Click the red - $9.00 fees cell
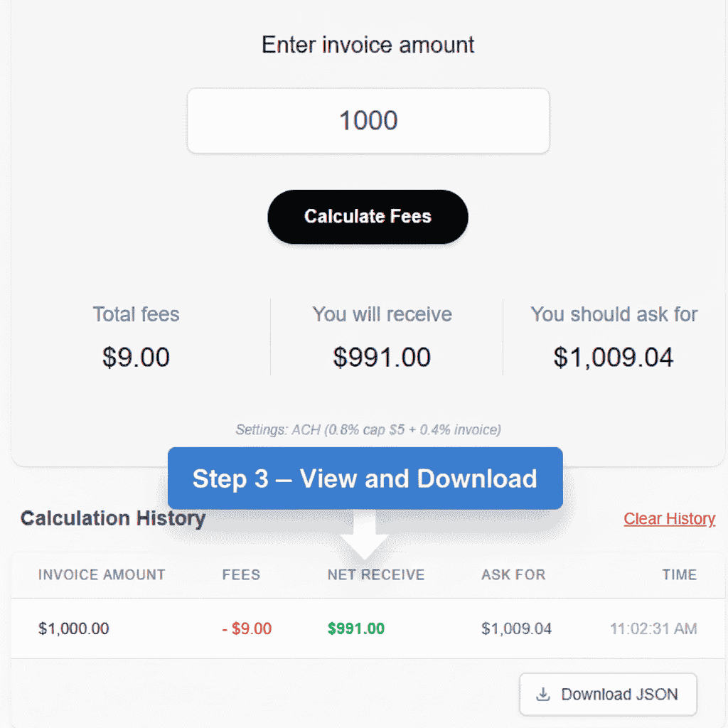This screenshot has height=728, width=728. click(247, 628)
